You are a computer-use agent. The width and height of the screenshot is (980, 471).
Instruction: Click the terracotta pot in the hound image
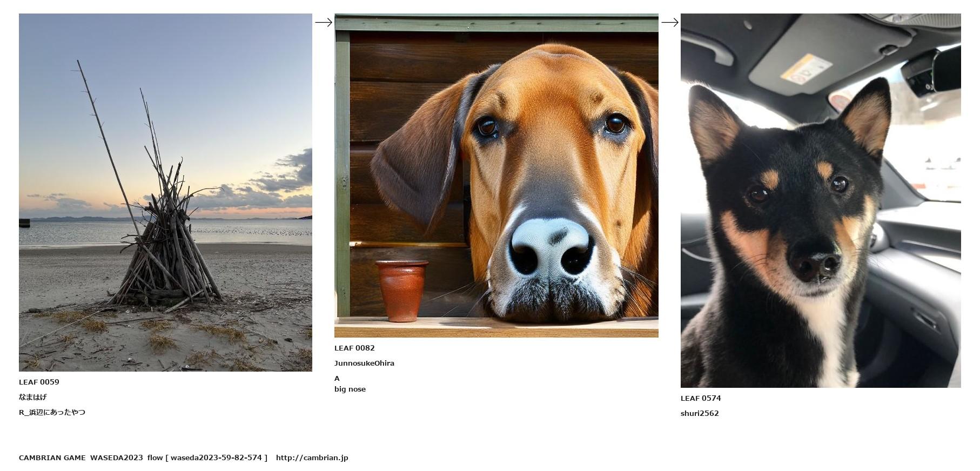[x=401, y=290]
